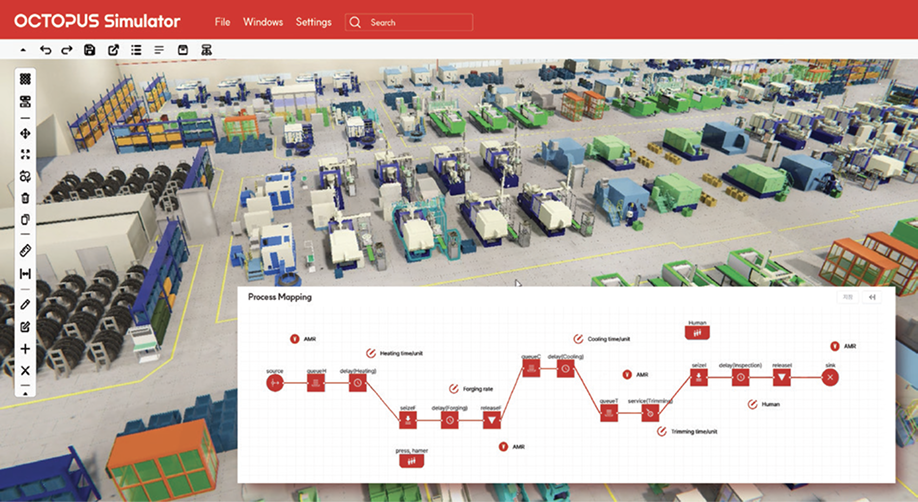The height and width of the screenshot is (502, 918).
Task: Select the releaseF node
Action: [492, 420]
